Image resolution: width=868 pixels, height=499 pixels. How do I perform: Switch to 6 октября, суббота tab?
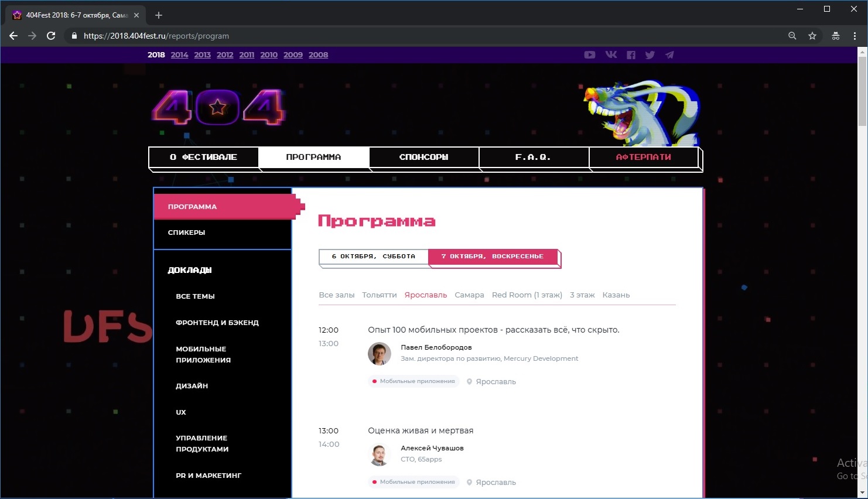tap(374, 257)
